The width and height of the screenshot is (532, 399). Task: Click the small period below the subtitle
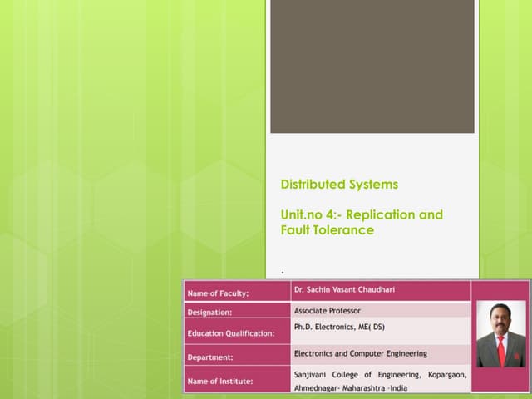tap(283, 272)
